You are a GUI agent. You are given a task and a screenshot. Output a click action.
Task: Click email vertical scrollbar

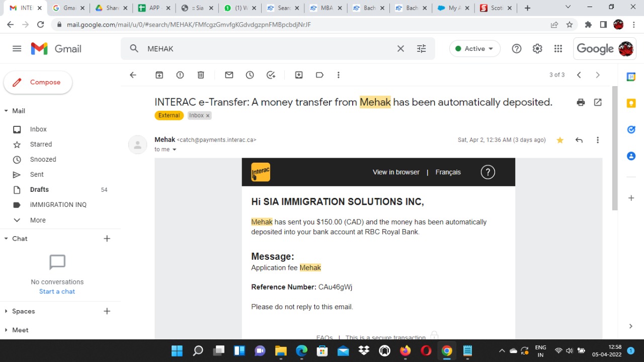(615, 149)
